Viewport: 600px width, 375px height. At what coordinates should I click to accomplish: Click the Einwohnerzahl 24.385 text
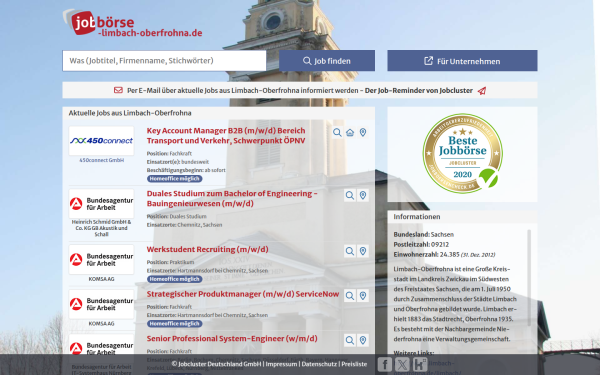(444, 254)
